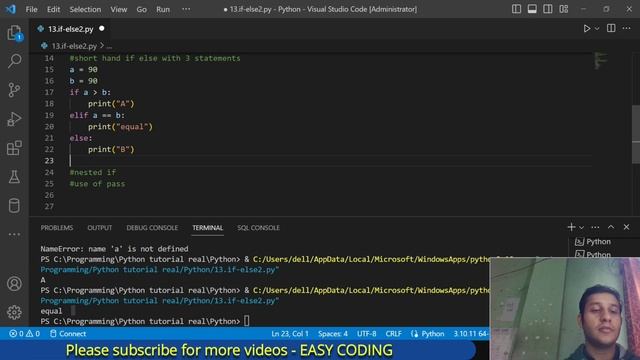The image size is (640, 360).
Task: Click the terminal output 'equal'
Action: tap(51, 311)
